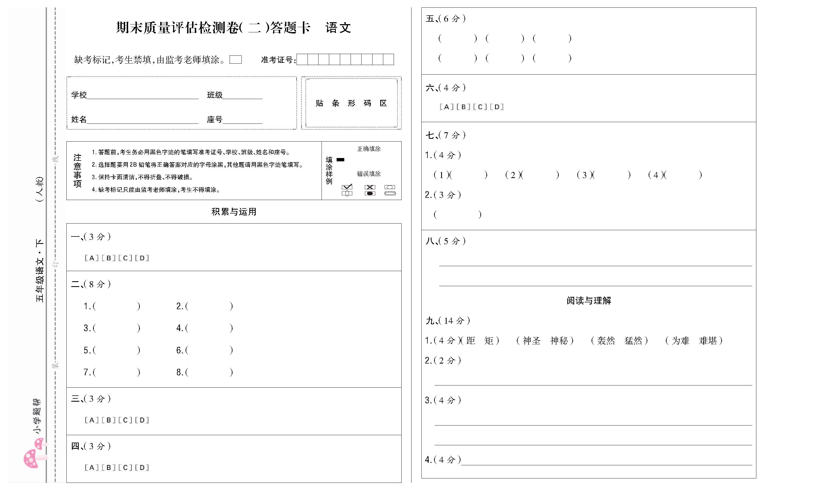Click the X-marked wrong-fill example box

pos(370,187)
